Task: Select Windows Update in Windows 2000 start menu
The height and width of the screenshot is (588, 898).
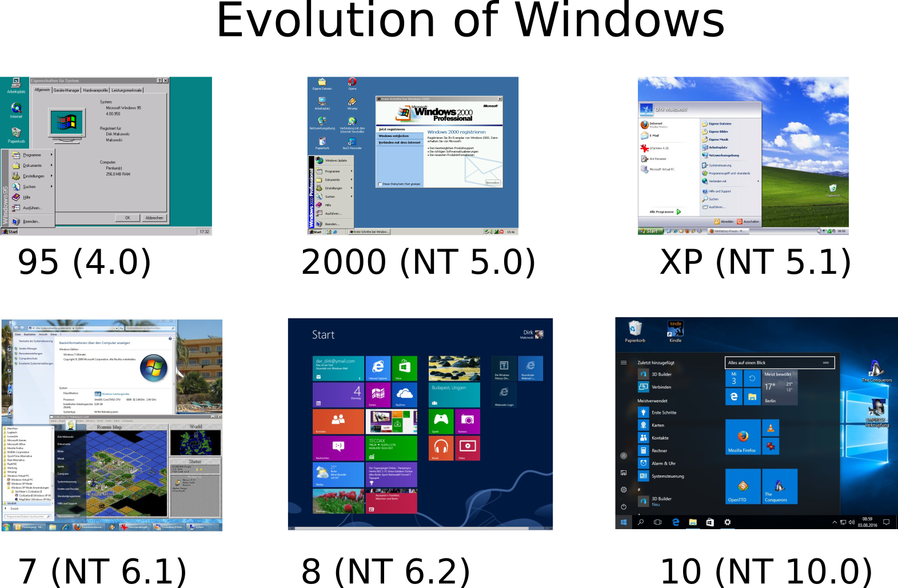Action: click(x=334, y=161)
